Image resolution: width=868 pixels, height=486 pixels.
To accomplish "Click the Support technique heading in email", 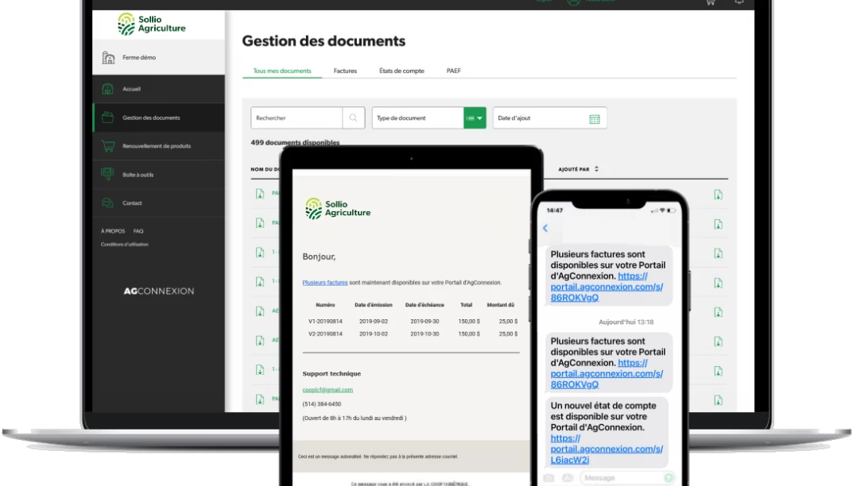I will [x=331, y=374].
